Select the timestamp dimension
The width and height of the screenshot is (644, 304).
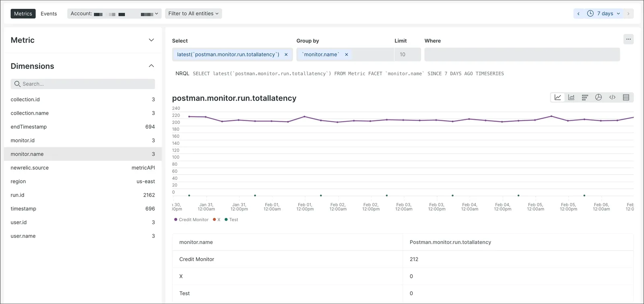click(83, 209)
